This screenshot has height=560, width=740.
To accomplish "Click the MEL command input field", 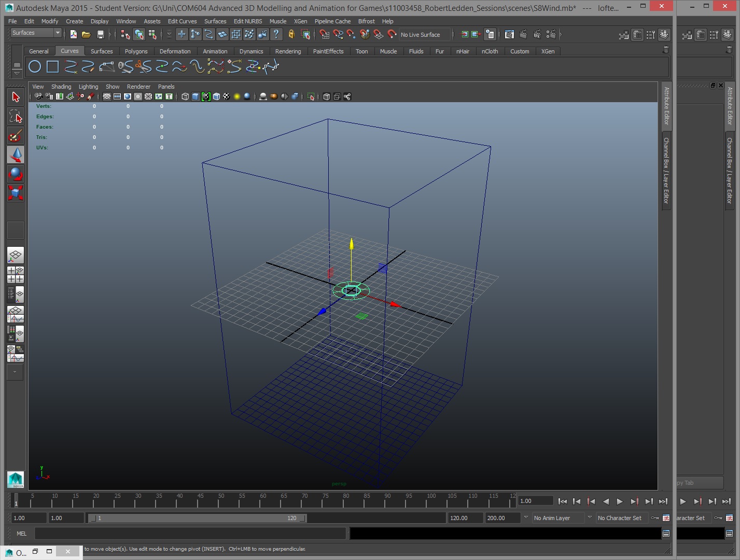I will click(x=190, y=534).
